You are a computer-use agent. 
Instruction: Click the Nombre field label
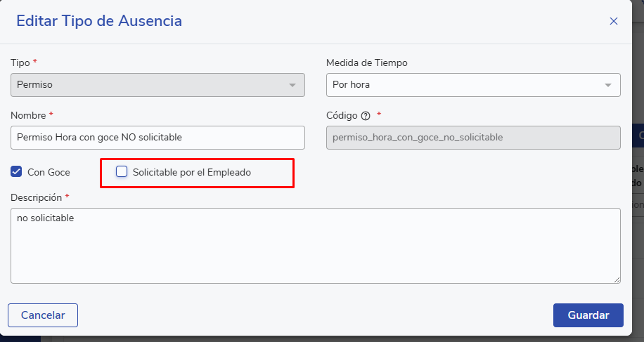[28, 115]
